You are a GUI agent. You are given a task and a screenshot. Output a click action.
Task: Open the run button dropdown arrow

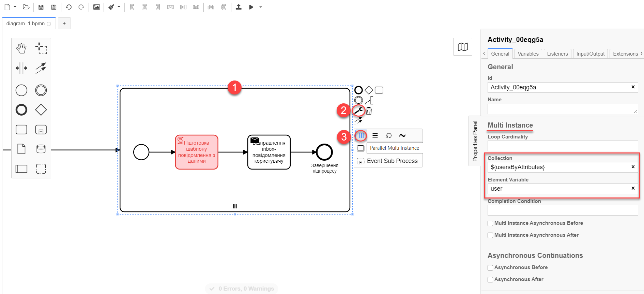(x=261, y=7)
